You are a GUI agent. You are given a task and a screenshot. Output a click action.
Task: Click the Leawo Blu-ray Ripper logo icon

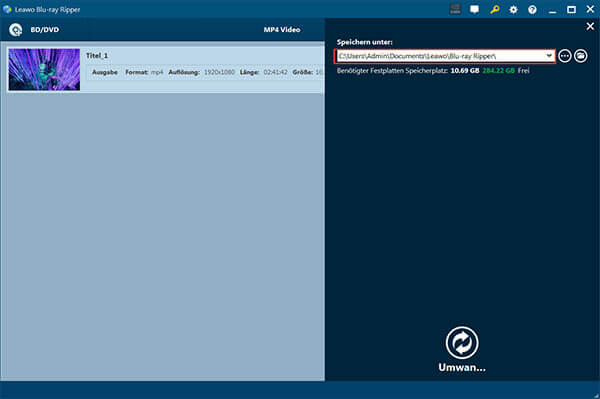[7, 9]
